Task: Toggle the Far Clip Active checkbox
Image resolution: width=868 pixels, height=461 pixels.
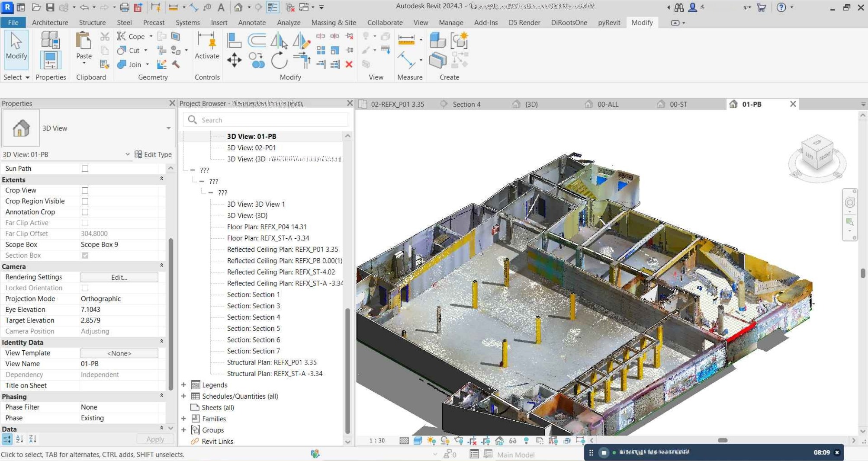Action: pyautogui.click(x=85, y=223)
